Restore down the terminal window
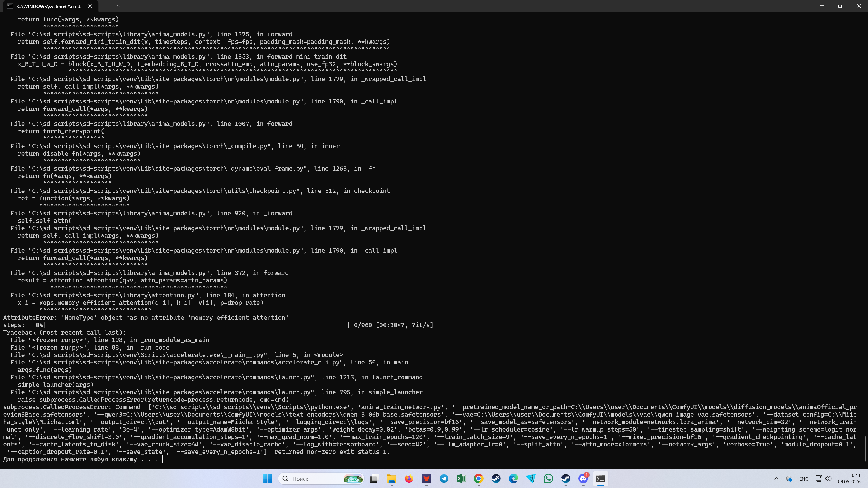This screenshot has height=488, width=868. pyautogui.click(x=840, y=6)
